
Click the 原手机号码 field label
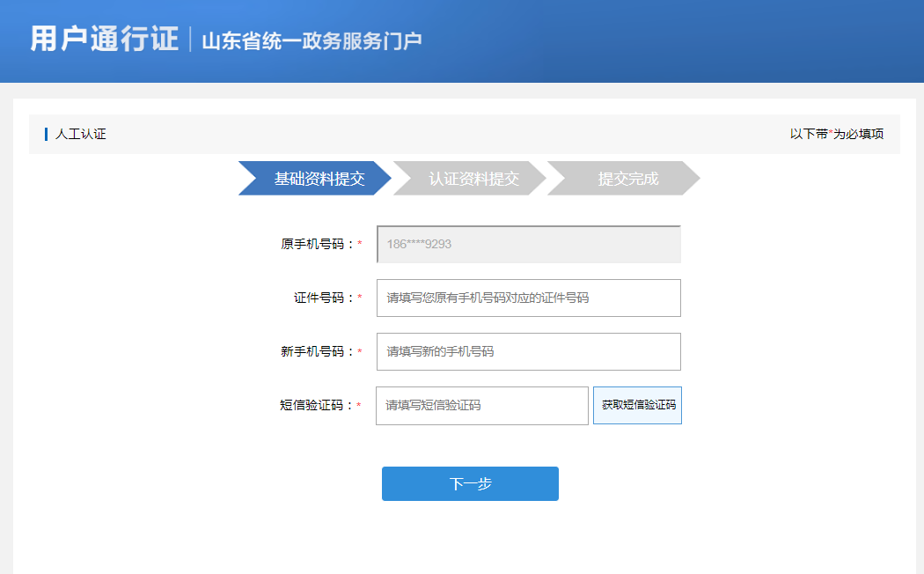point(317,244)
